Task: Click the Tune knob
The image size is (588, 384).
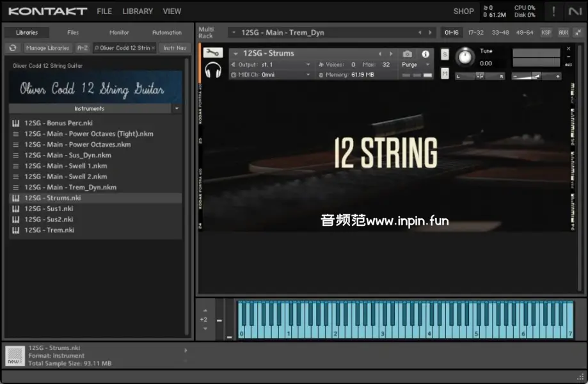Action: 465,58
